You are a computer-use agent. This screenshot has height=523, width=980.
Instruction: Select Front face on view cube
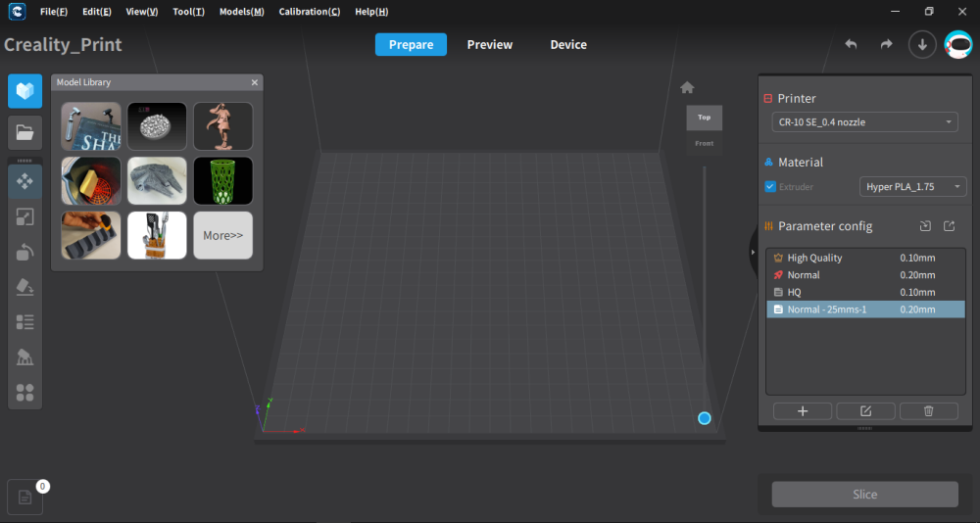point(705,144)
